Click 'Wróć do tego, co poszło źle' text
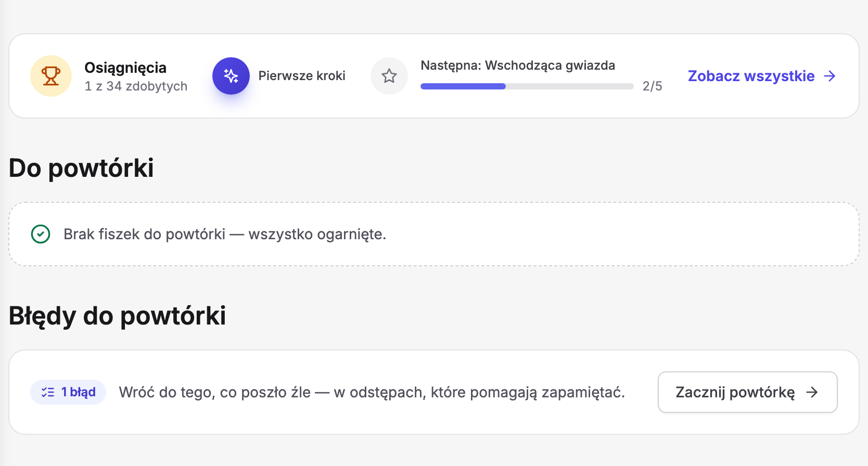868x466 pixels. tap(372, 392)
